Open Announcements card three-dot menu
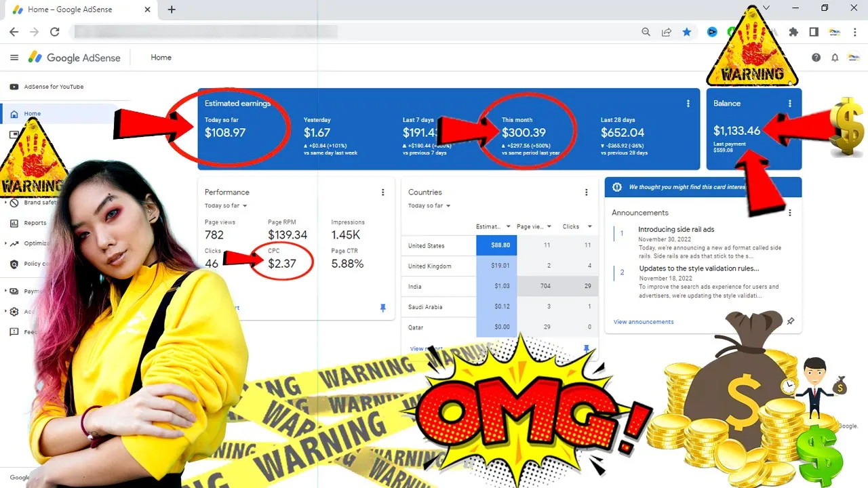This screenshot has width=868, height=488. point(790,213)
